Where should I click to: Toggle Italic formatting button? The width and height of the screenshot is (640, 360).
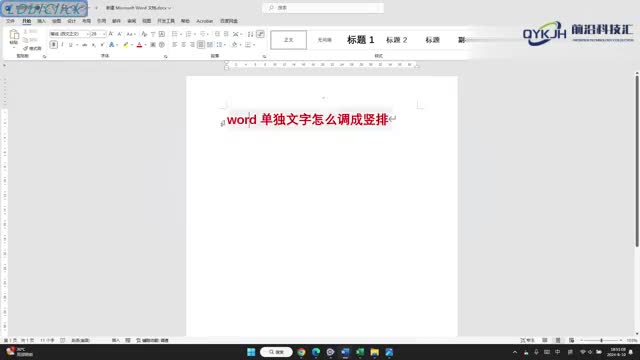[62, 45]
